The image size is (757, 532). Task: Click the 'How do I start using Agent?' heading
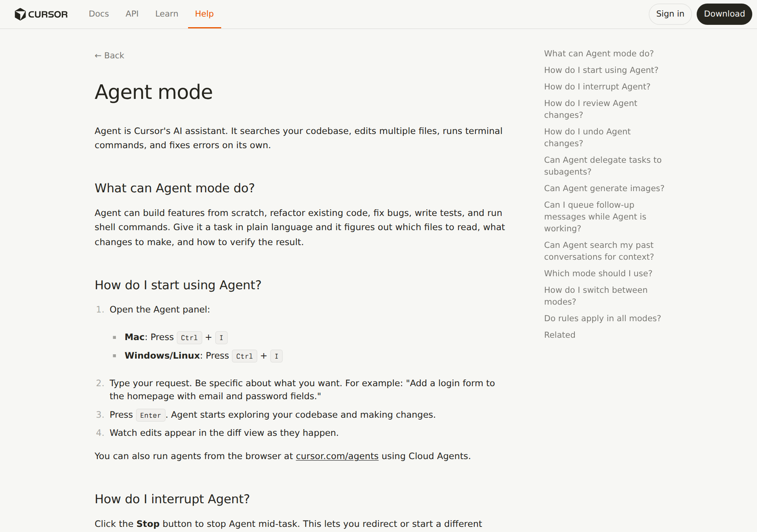178,285
